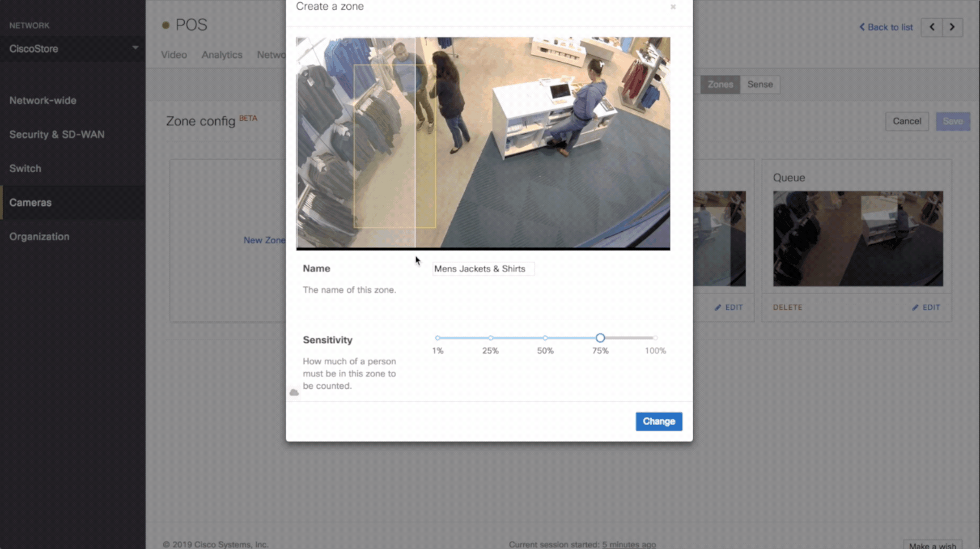Click the 5 minutes ago session link
The image size is (980, 549).
[x=629, y=544]
